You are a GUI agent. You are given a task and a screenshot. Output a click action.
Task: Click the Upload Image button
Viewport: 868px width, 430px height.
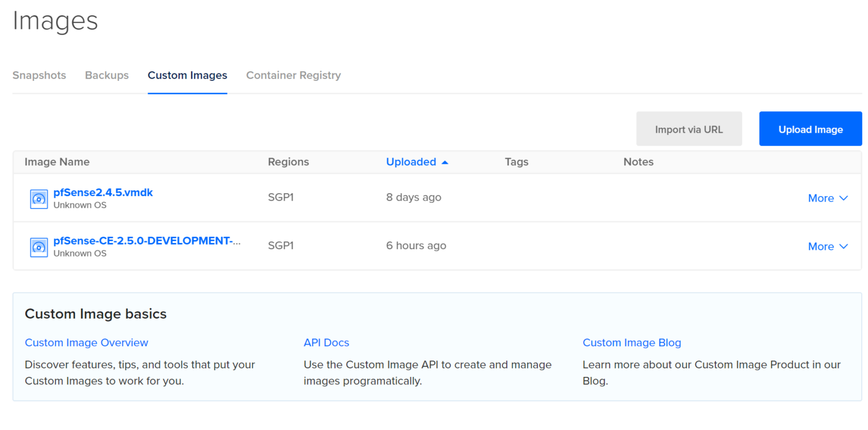pyautogui.click(x=810, y=129)
